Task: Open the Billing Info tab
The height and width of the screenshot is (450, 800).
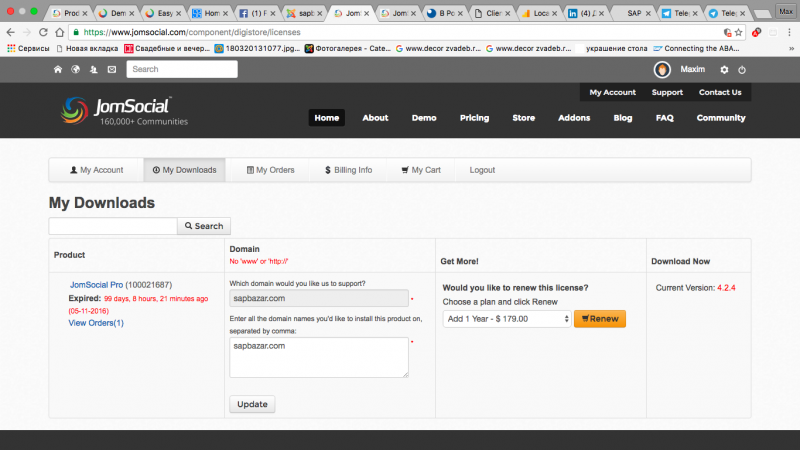Action: click(x=348, y=170)
